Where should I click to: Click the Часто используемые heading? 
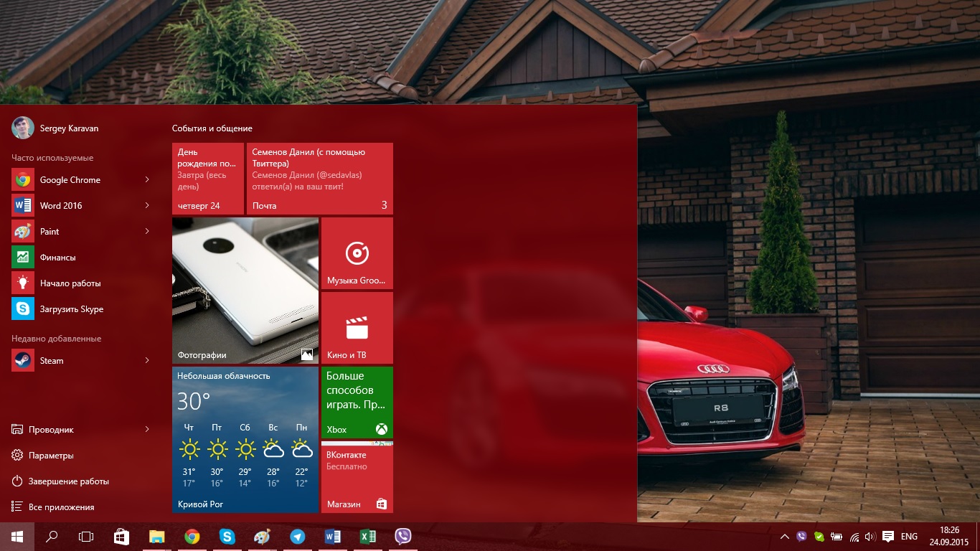click(x=52, y=158)
